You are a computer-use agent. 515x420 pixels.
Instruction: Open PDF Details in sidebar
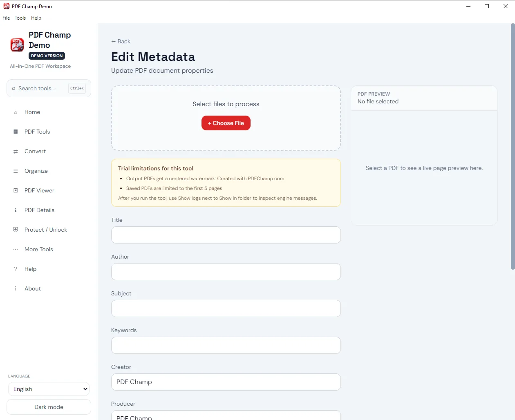[39, 210]
